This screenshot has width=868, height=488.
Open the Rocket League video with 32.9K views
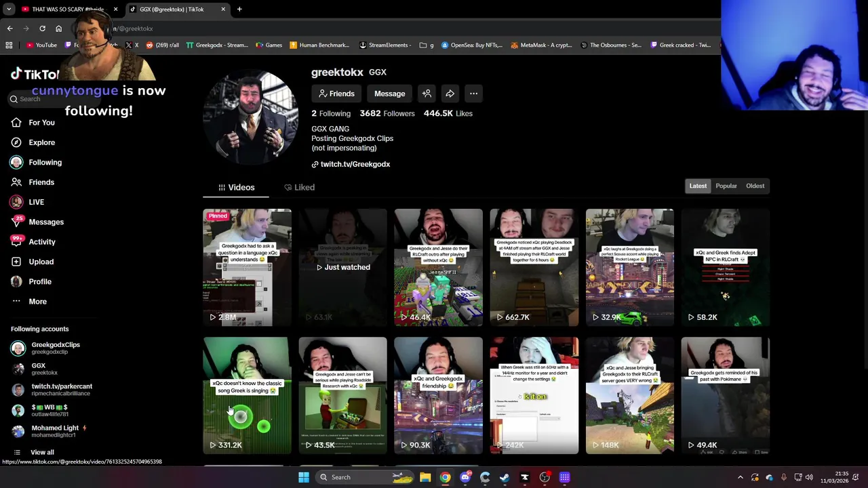pyautogui.click(x=630, y=267)
